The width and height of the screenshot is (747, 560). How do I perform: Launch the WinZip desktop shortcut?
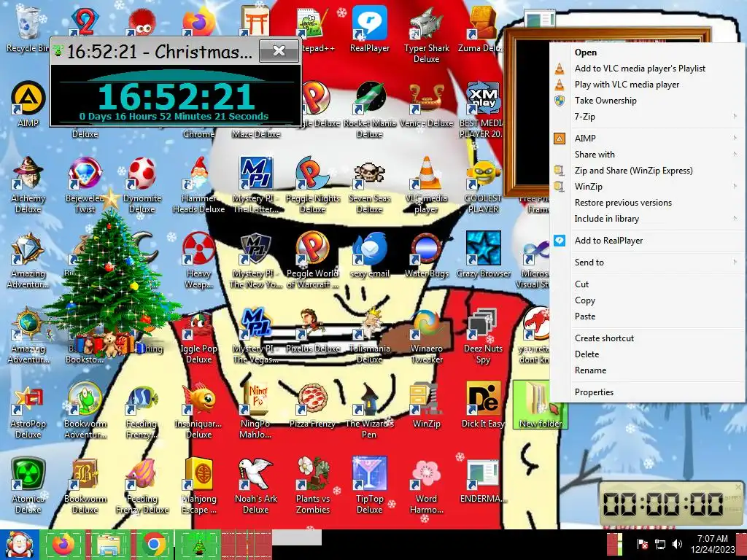coord(426,405)
